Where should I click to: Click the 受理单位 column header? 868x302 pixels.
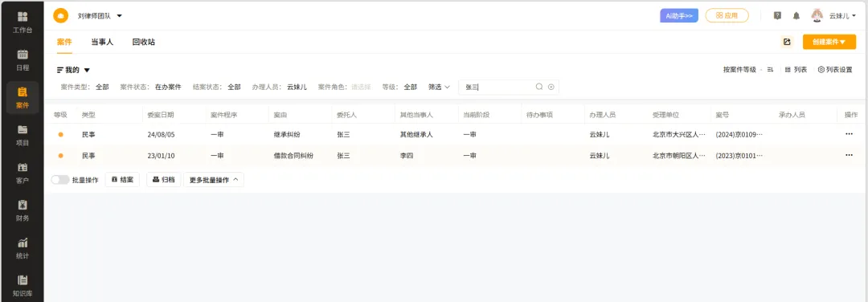[x=666, y=115]
